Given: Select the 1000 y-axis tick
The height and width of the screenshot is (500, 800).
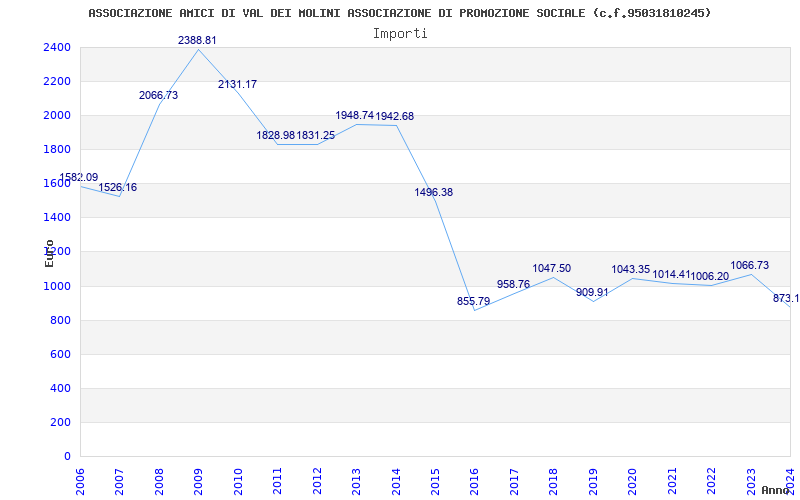Looking at the screenshot, I should point(57,286).
